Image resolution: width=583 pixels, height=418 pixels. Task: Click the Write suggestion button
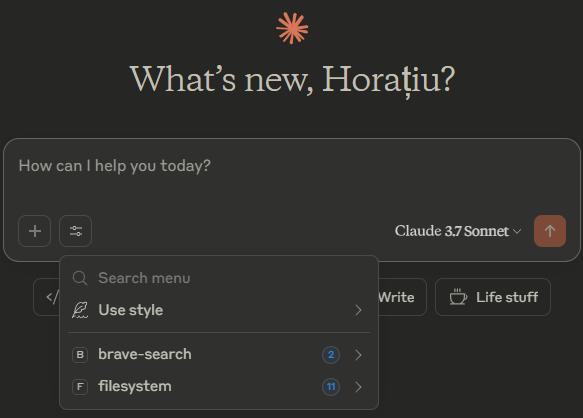click(402, 297)
